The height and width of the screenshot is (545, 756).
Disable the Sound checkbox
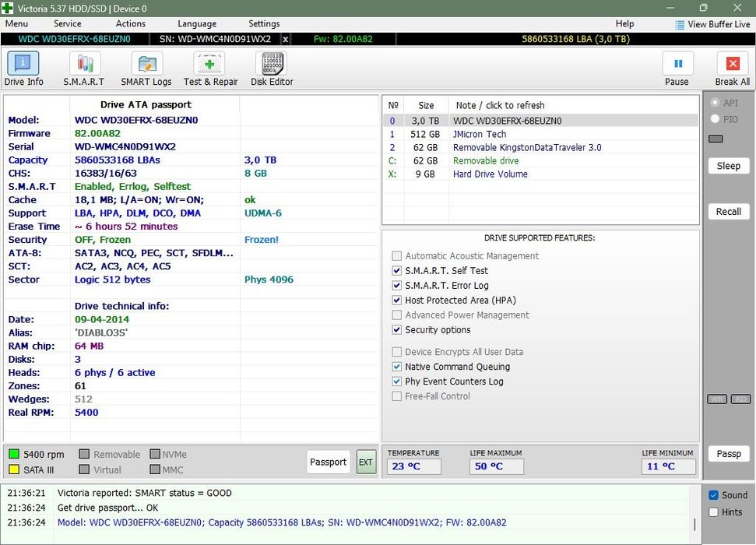tap(714, 495)
